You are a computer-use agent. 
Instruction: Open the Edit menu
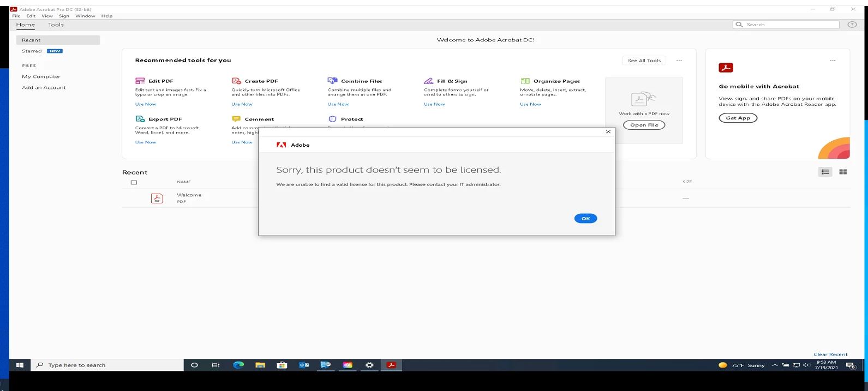31,16
